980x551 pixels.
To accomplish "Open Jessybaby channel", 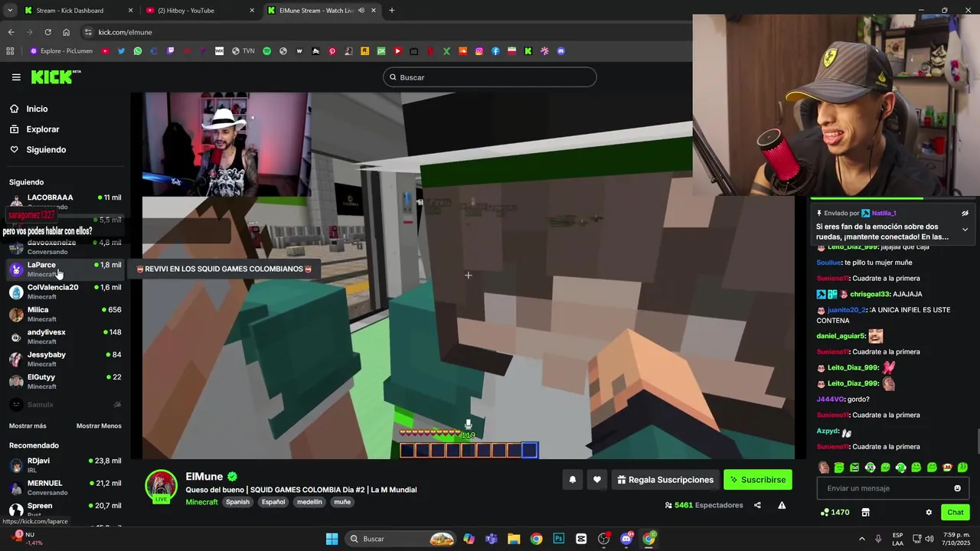I will coord(65,359).
